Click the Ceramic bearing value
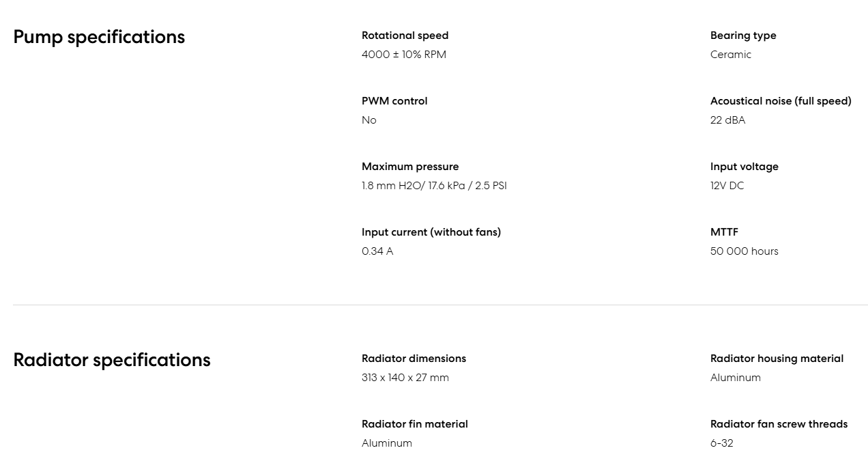 pos(730,55)
